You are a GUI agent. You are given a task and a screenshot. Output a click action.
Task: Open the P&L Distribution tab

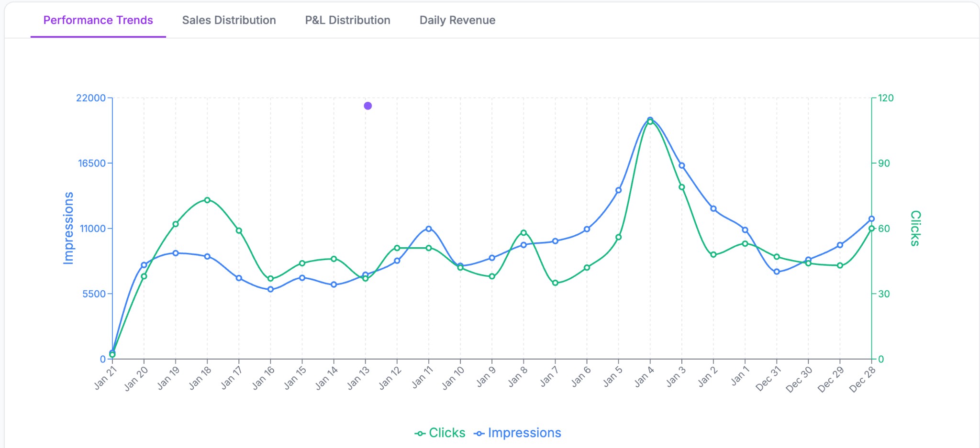click(x=347, y=20)
